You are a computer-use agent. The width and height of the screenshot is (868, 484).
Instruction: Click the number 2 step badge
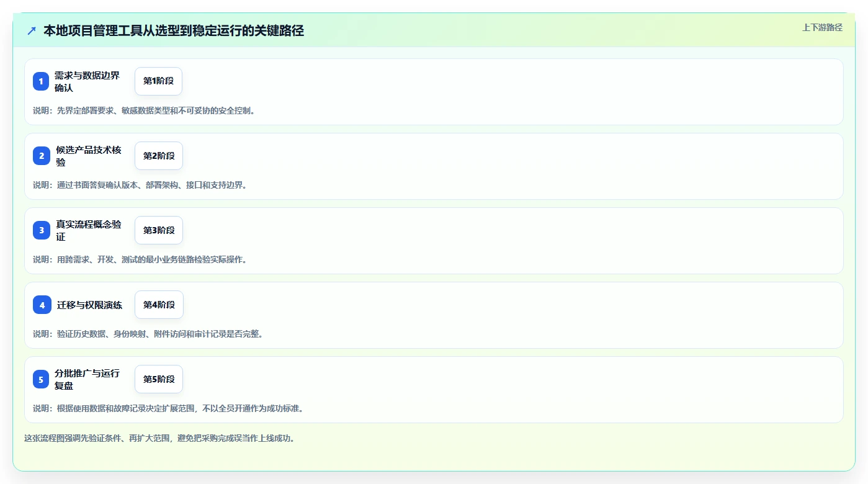click(42, 156)
